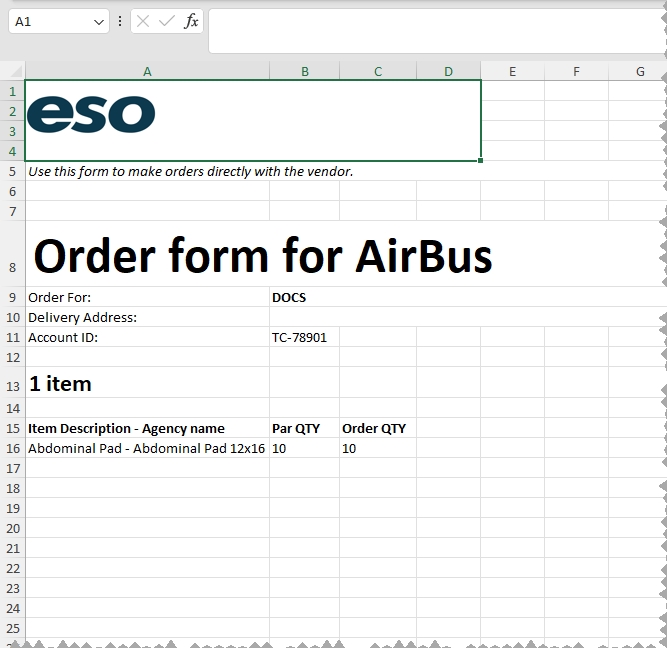Select column G header
Image resolution: width=667 pixels, height=648 pixels.
637,71
